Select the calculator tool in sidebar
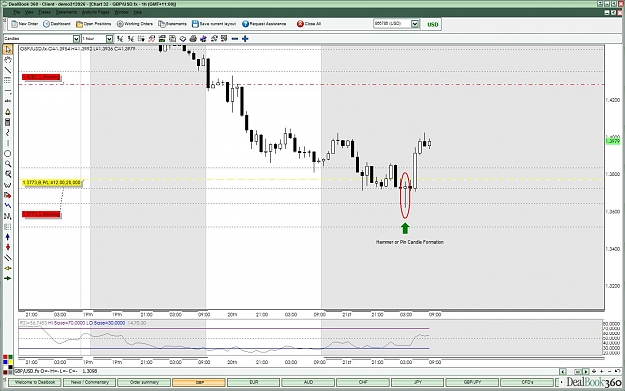 tap(8, 122)
